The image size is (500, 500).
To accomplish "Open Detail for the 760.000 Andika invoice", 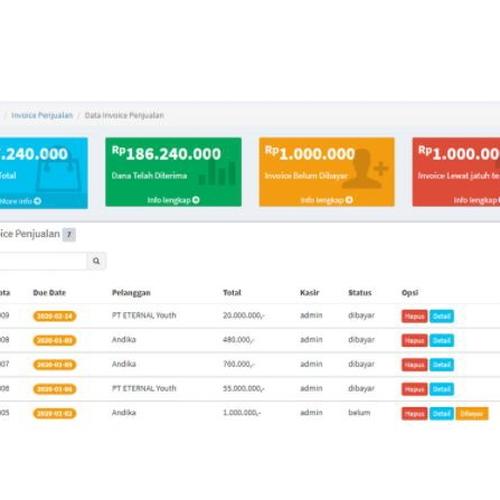I will pyautogui.click(x=442, y=365).
